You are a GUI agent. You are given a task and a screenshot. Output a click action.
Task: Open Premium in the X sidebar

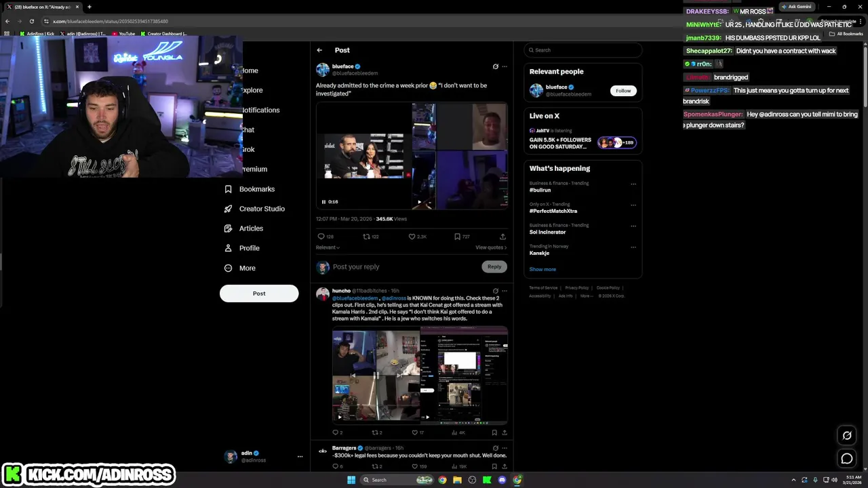click(x=254, y=169)
